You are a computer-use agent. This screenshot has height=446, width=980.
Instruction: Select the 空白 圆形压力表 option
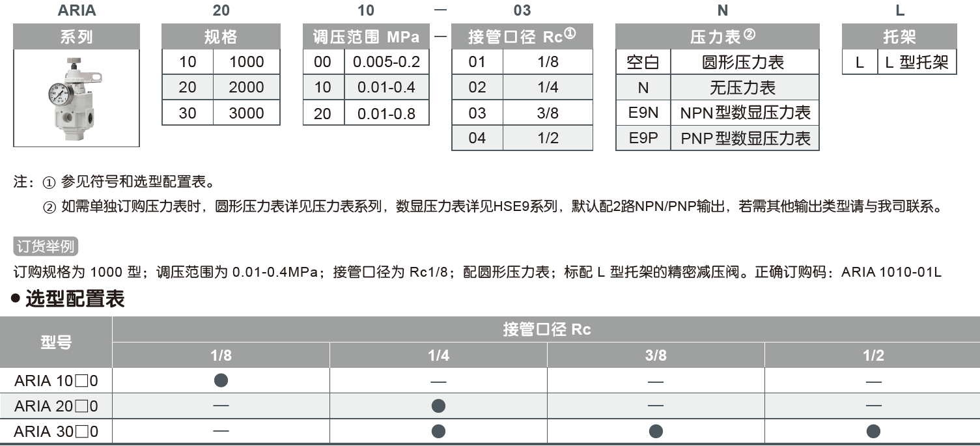716,61
